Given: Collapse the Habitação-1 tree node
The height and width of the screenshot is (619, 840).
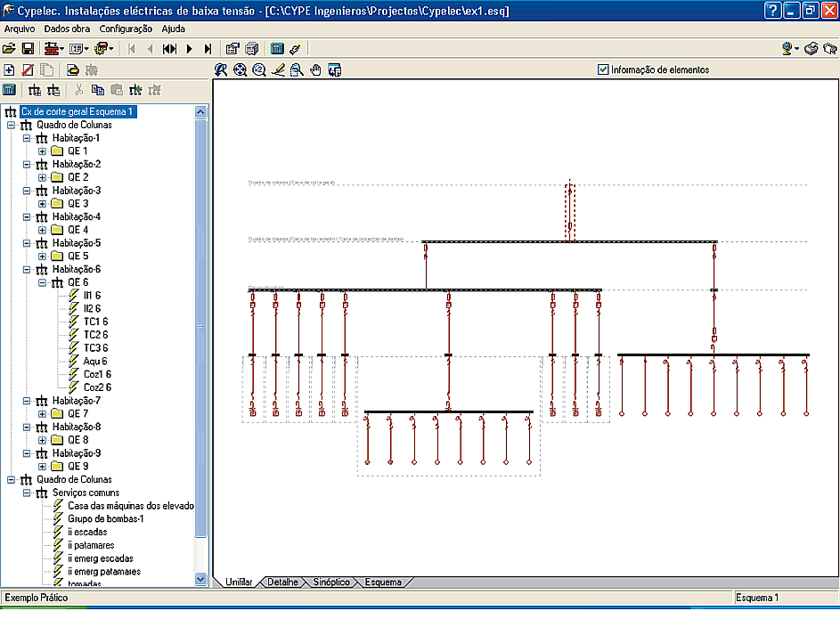Looking at the screenshot, I should [26, 138].
